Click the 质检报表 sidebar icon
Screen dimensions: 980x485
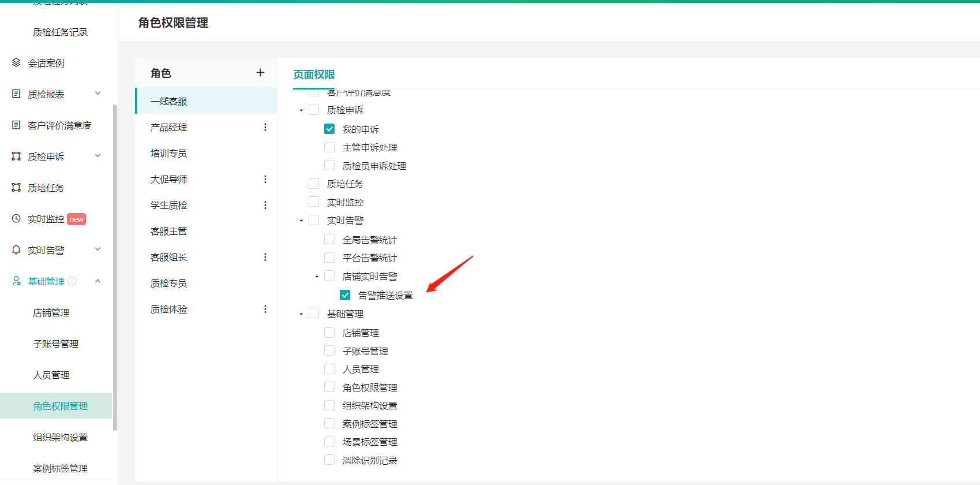(x=16, y=94)
